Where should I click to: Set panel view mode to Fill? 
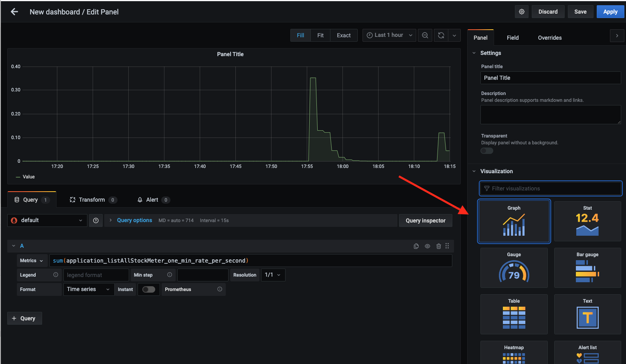tap(300, 35)
